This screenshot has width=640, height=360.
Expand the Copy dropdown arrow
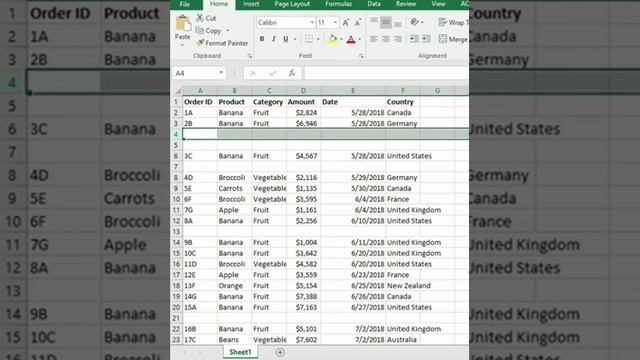pos(227,31)
